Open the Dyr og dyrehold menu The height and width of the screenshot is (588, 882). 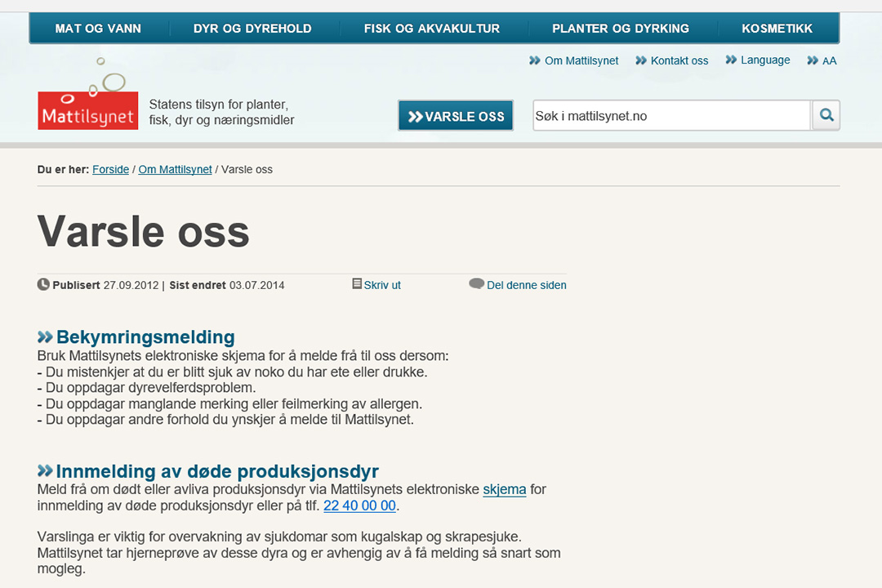(252, 29)
